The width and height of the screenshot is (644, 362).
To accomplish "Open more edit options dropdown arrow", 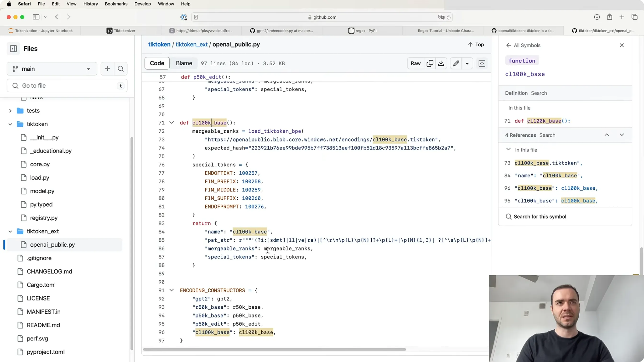I will [x=467, y=63].
